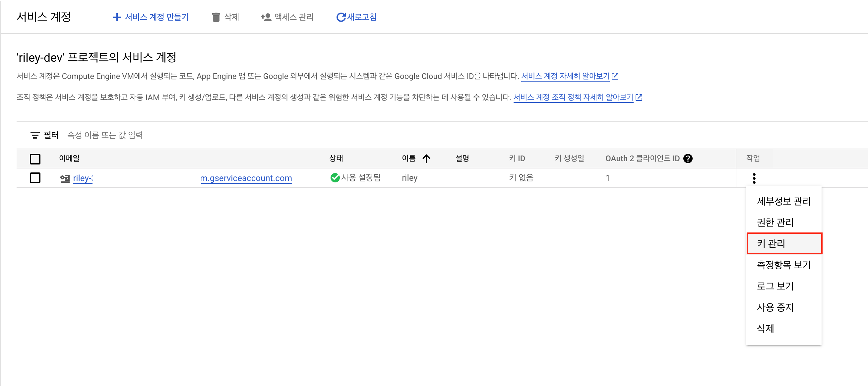Screen dimensions: 868x386
Task: Click the riley name cell
Action: tap(409, 178)
